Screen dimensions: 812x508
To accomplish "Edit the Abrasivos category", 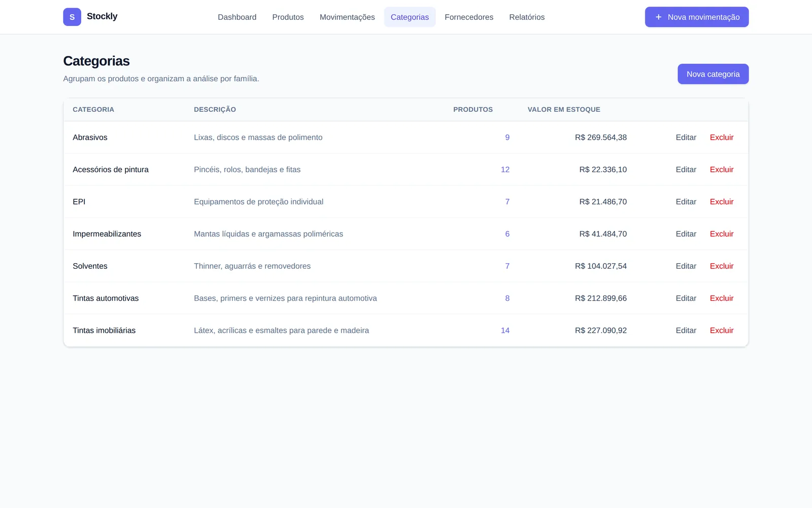I will tap(686, 137).
